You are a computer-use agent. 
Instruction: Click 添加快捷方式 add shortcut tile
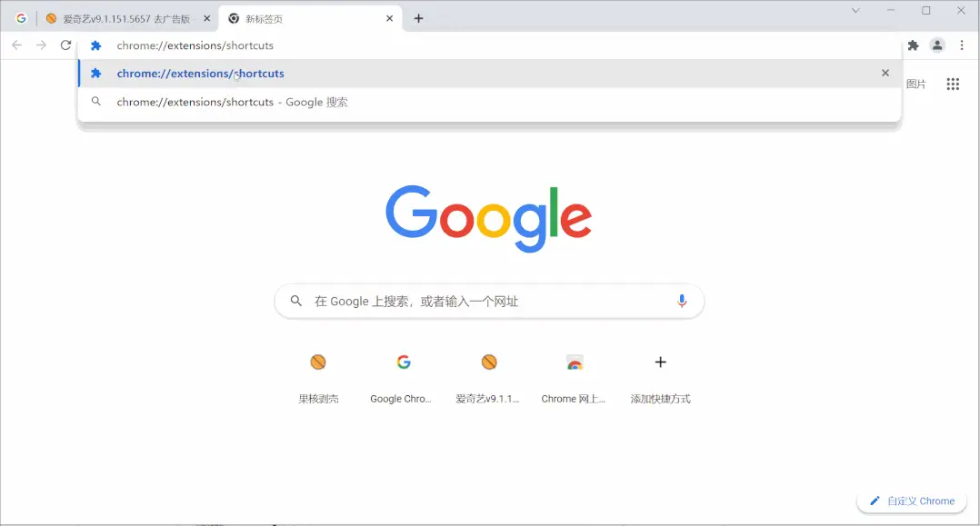[x=660, y=377]
